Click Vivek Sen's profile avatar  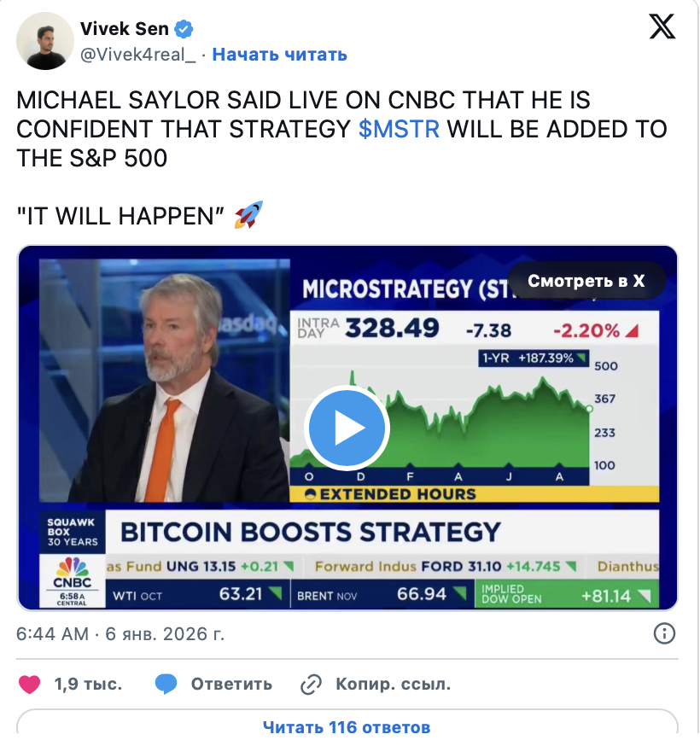tap(45, 41)
